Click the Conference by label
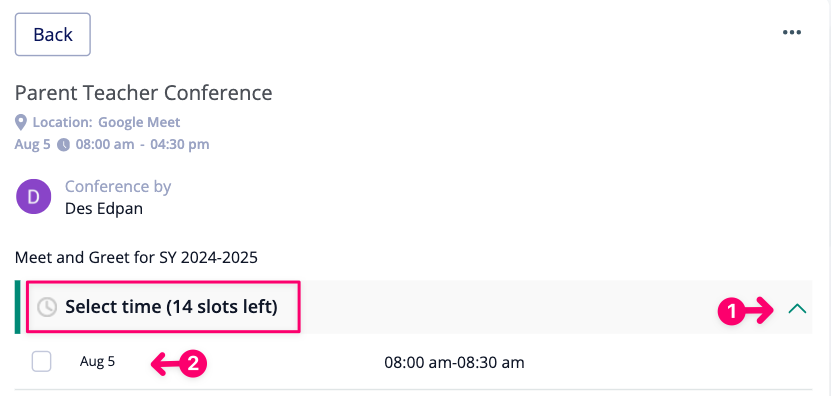Screen dimensions: 831x396 pos(118,187)
